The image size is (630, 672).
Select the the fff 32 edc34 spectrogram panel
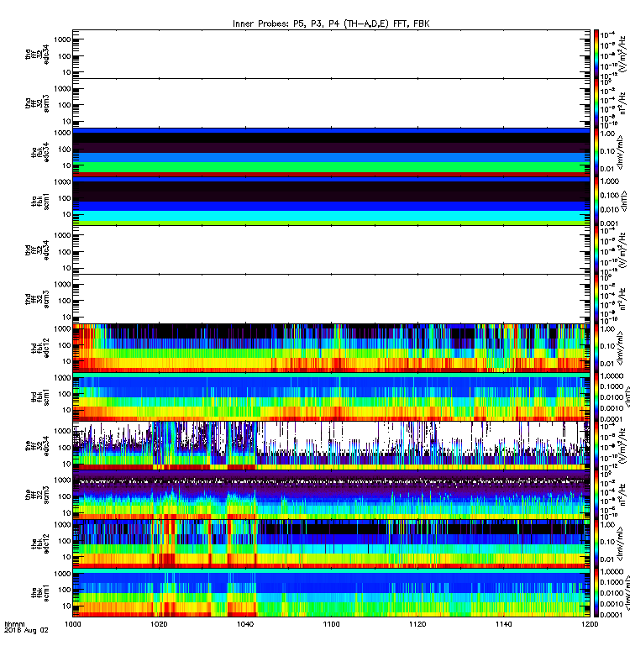point(331,446)
